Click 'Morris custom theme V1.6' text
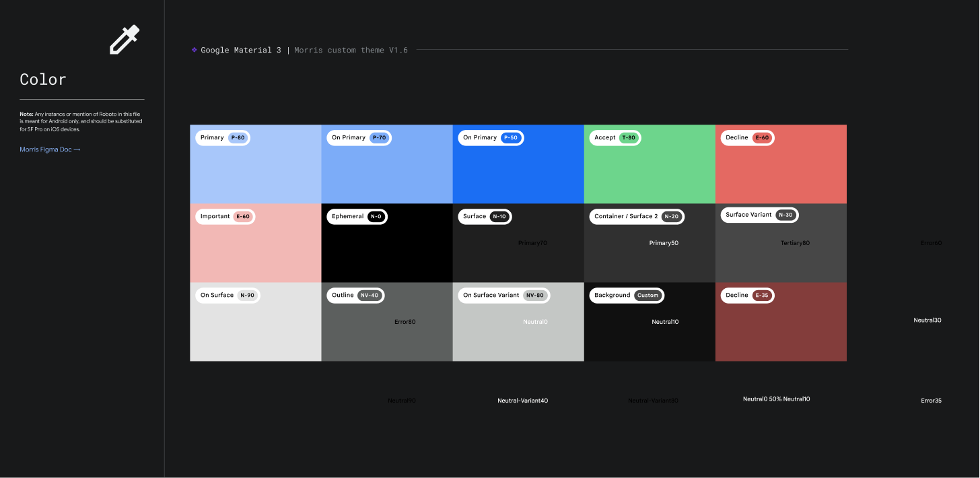The width and height of the screenshot is (980, 478). pyautogui.click(x=351, y=50)
